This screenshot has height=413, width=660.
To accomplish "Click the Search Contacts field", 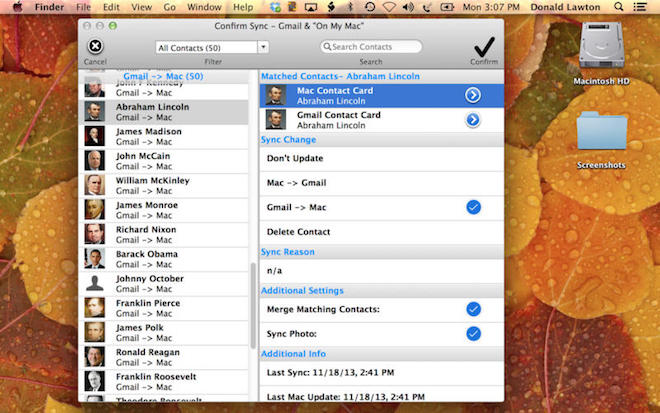I will 371,47.
